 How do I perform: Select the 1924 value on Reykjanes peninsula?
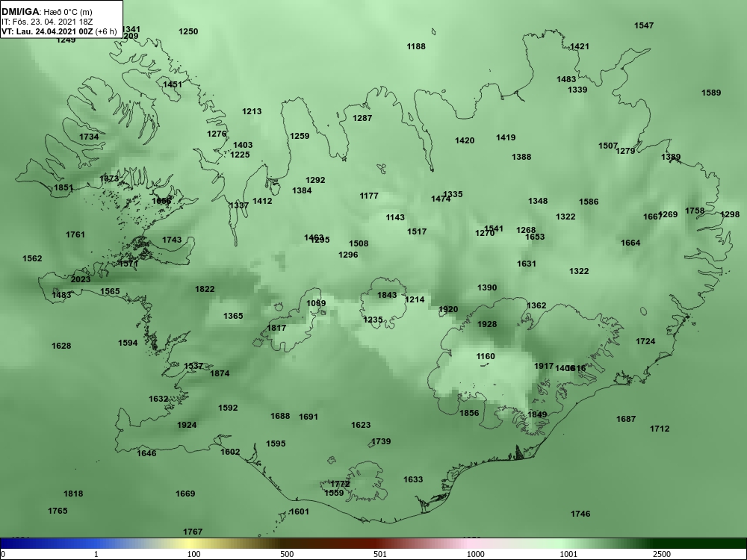pyautogui.click(x=187, y=426)
